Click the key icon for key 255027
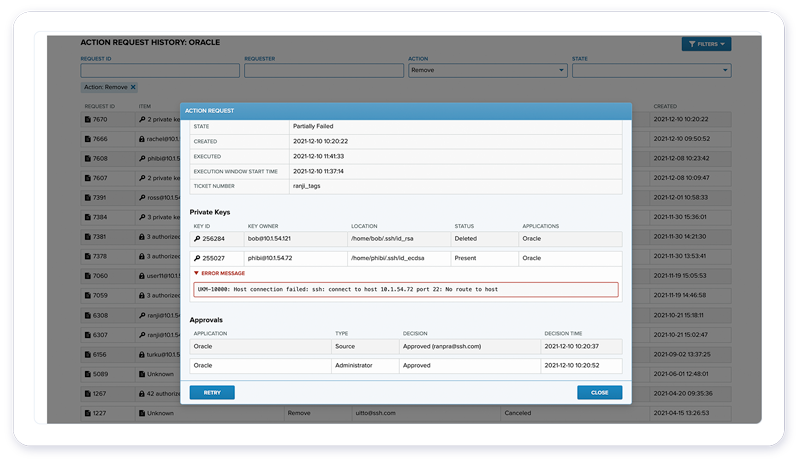The width and height of the screenshot is (800, 463). [x=197, y=258]
